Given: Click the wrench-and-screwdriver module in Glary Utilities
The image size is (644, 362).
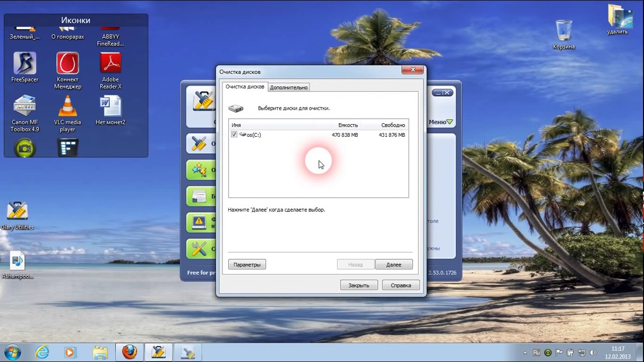Looking at the screenshot, I should tap(201, 248).
